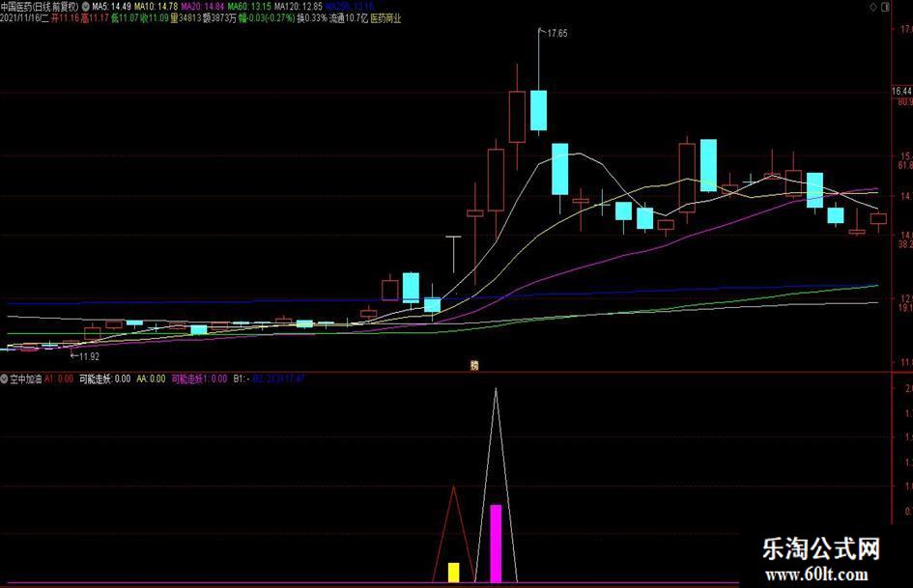Viewport: 913px width, 588px height.
Task: Click the magenta 可能走妖1: 0.00 label
Action: pos(199,379)
